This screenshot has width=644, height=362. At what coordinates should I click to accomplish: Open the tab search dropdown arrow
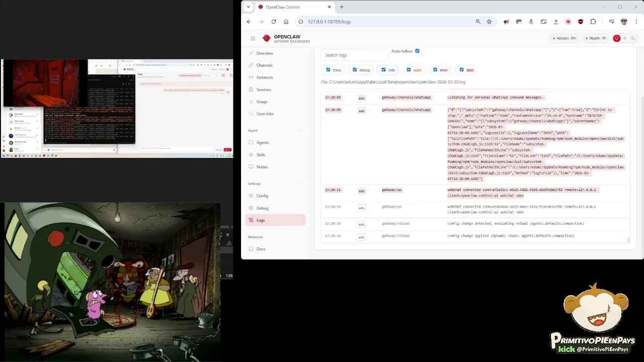[248, 7]
